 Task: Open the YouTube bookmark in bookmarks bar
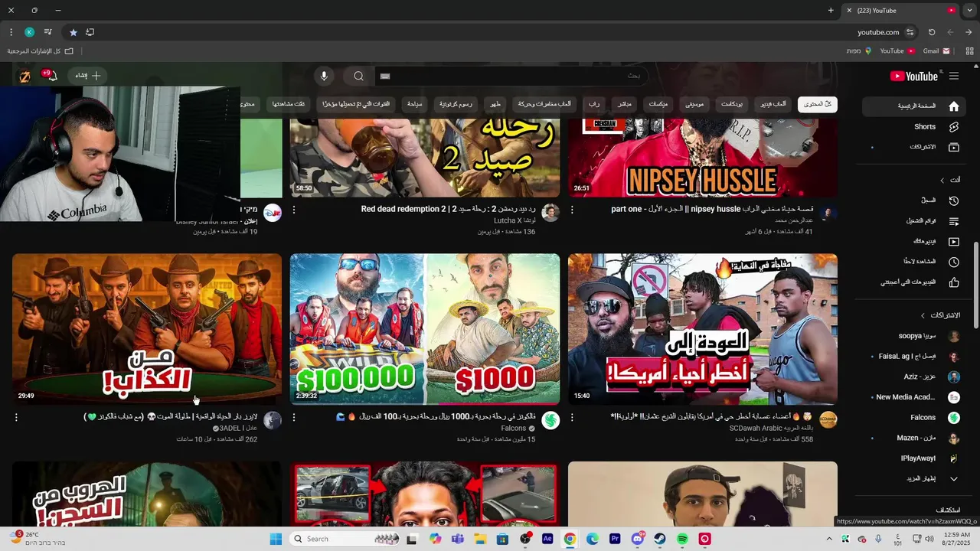[897, 51]
